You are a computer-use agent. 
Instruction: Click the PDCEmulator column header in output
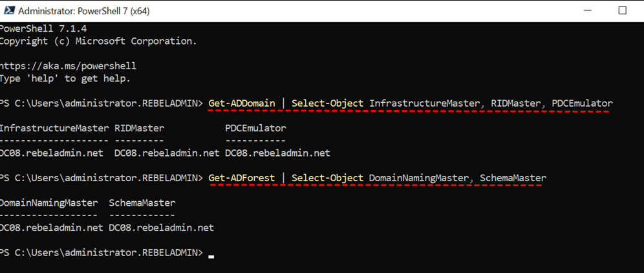point(255,128)
